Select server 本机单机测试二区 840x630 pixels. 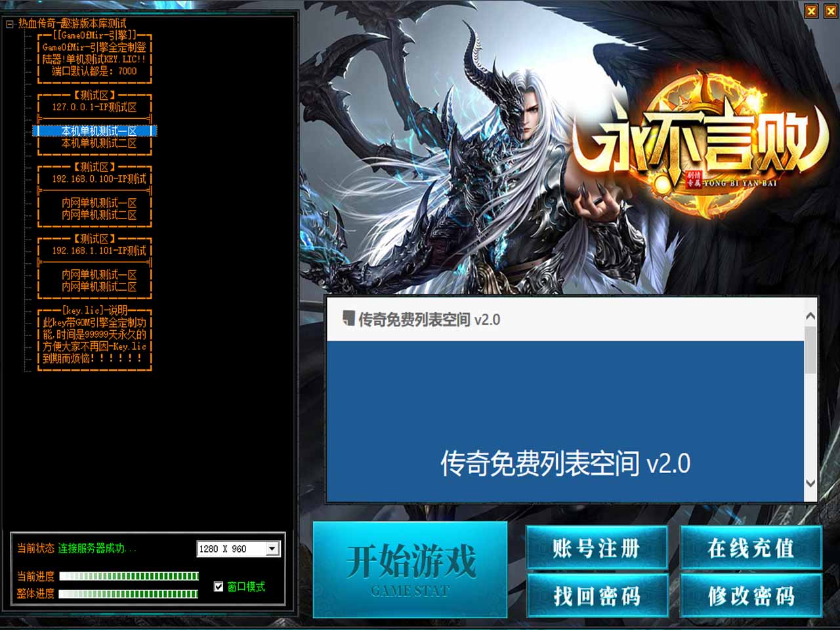(98, 143)
